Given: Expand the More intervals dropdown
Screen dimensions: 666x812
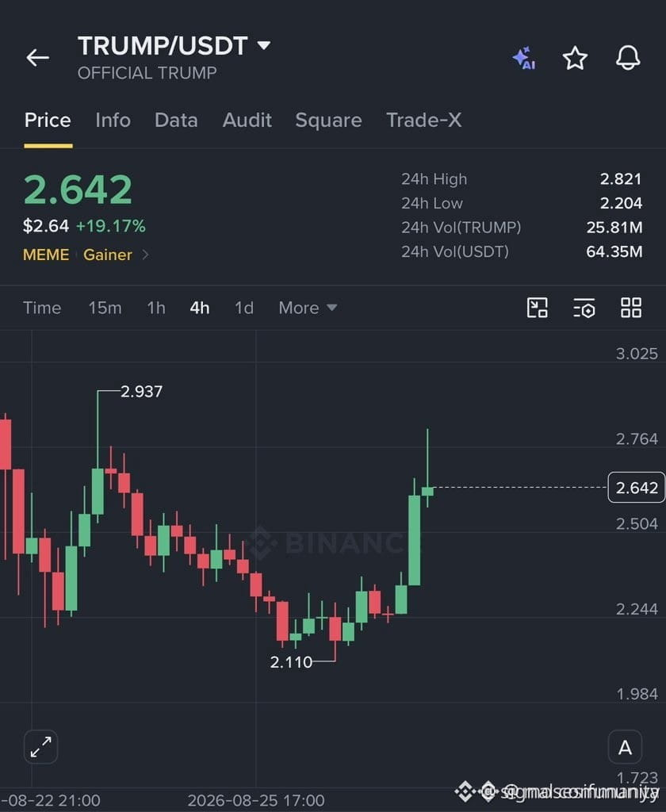Looking at the screenshot, I should coord(308,308).
